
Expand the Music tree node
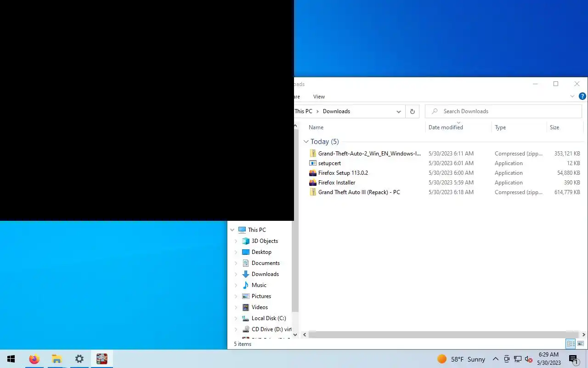236,285
